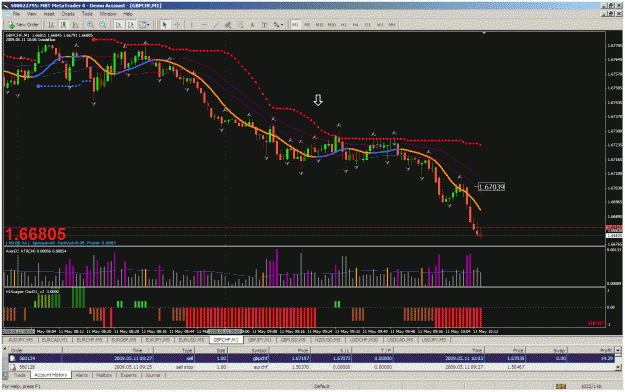
Task: Switch to the EURUSD,M5 chart tab
Action: click(x=192, y=340)
